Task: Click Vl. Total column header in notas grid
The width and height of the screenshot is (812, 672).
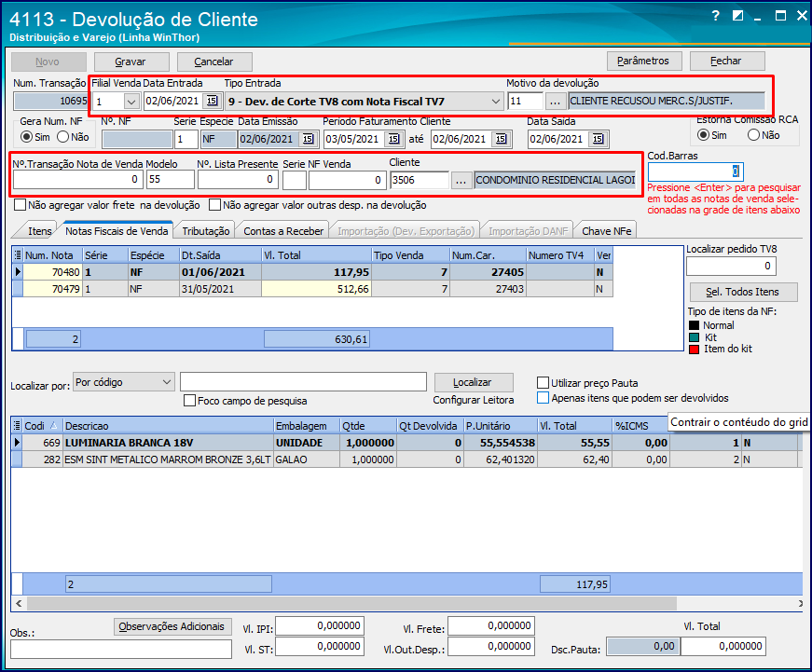Action: tap(316, 255)
